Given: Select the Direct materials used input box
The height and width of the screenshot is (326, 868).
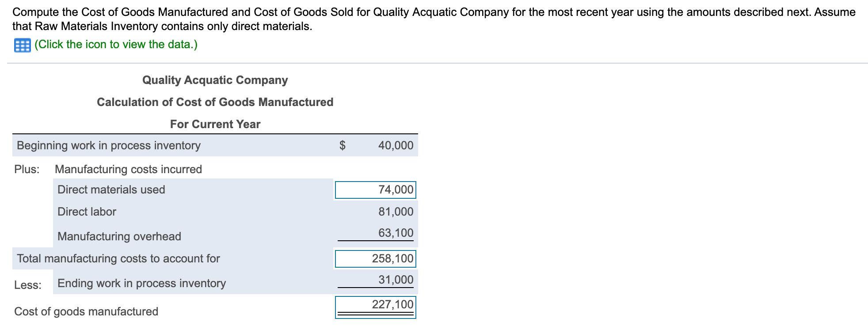Looking at the screenshot, I should [x=376, y=189].
